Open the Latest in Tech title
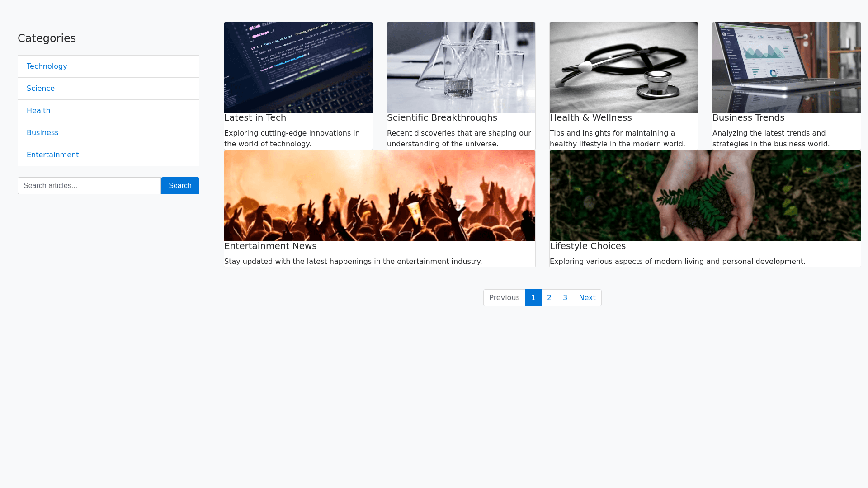The image size is (868, 488). pos(255,118)
